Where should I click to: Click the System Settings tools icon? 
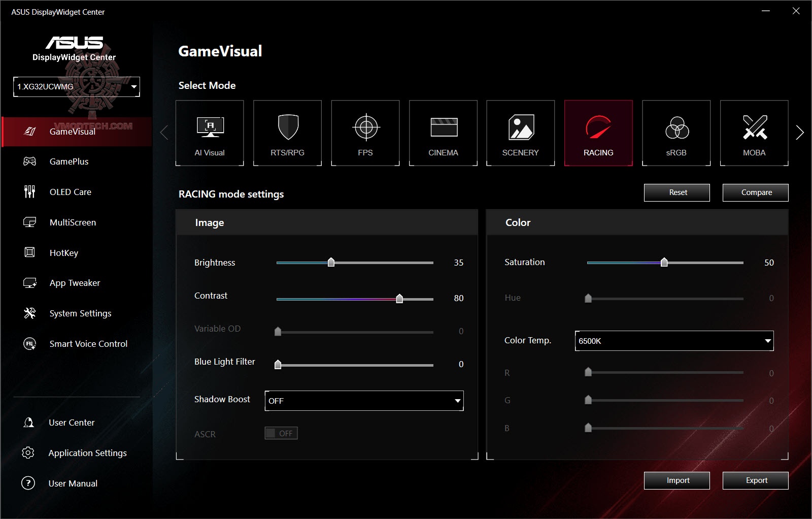point(30,313)
